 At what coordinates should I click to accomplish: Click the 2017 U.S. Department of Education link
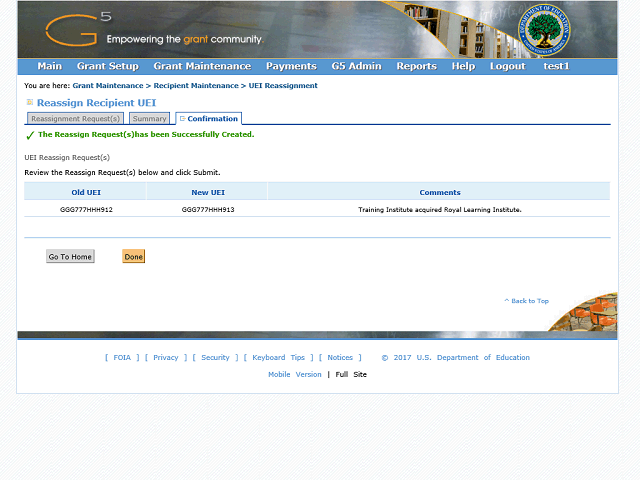pyautogui.click(x=456, y=358)
